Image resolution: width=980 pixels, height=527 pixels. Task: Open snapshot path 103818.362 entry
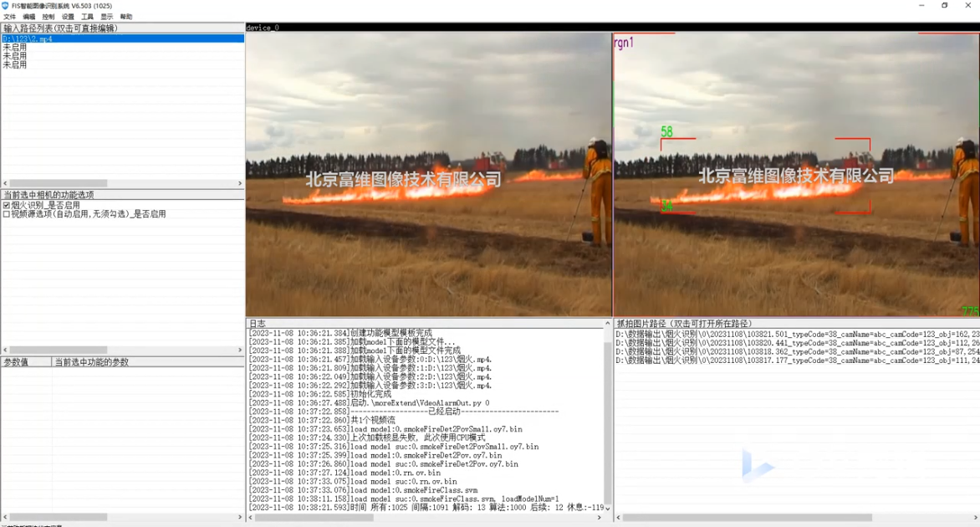pyautogui.click(x=797, y=352)
